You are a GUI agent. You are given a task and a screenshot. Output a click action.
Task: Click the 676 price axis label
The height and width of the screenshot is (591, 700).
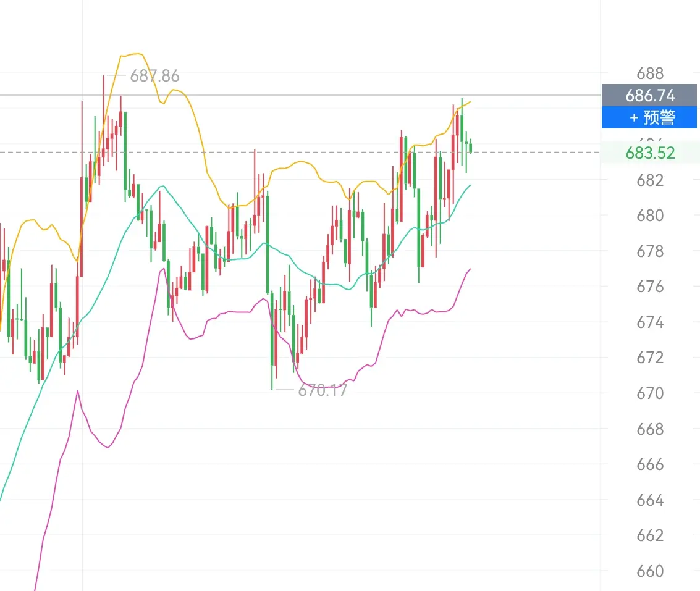(650, 287)
